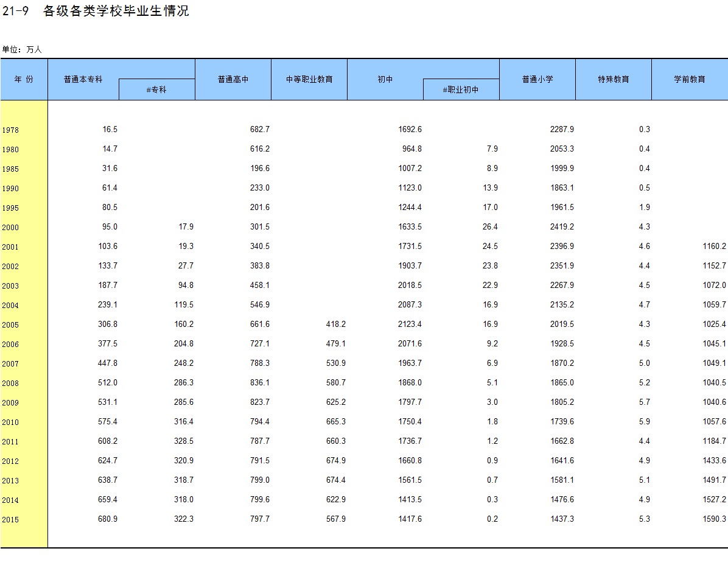Click value '575.4' in the 2010 row
Viewport: 728px width, 568px height.
tap(108, 422)
